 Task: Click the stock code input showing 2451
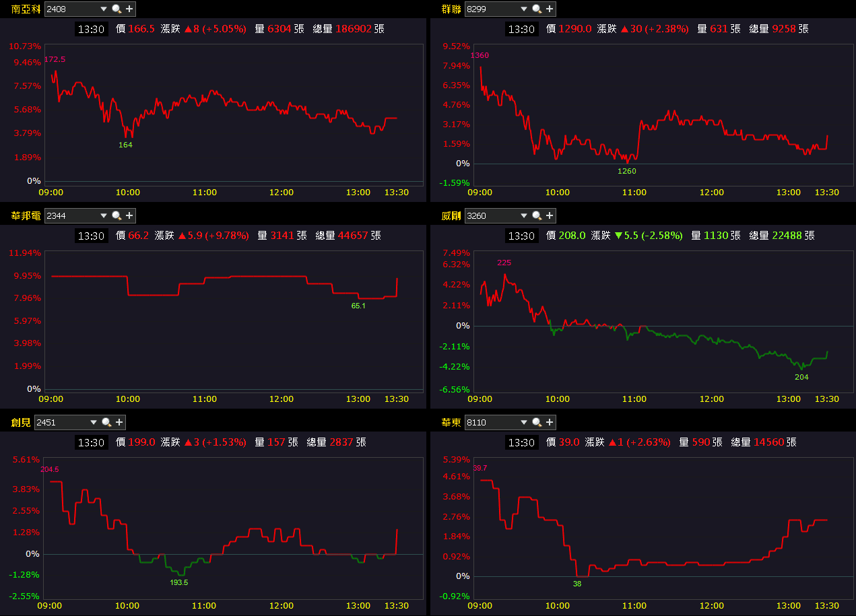point(61,423)
